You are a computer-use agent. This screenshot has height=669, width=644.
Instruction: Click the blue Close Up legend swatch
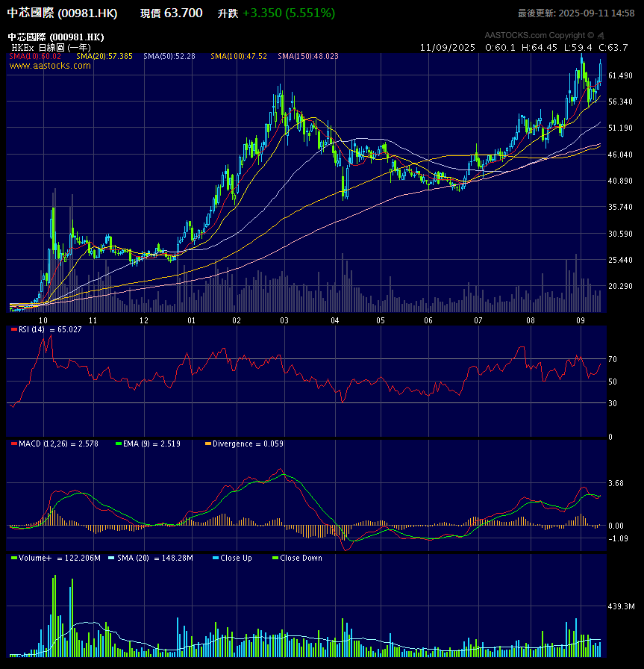[216, 558]
